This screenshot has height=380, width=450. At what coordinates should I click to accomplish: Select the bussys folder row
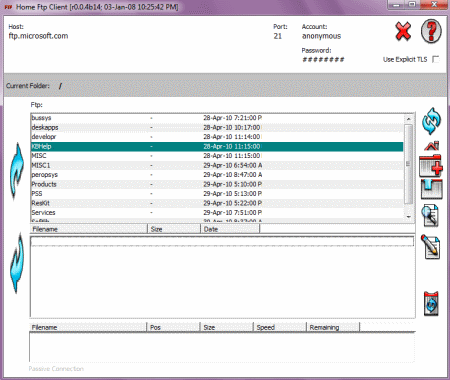pyautogui.click(x=217, y=118)
